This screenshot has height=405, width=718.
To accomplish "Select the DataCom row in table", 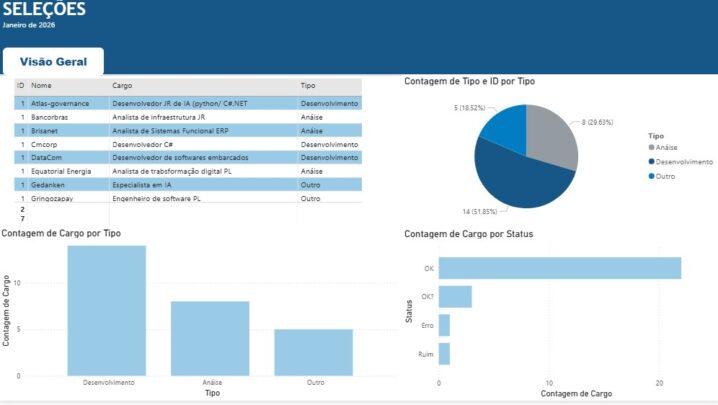I will [188, 158].
